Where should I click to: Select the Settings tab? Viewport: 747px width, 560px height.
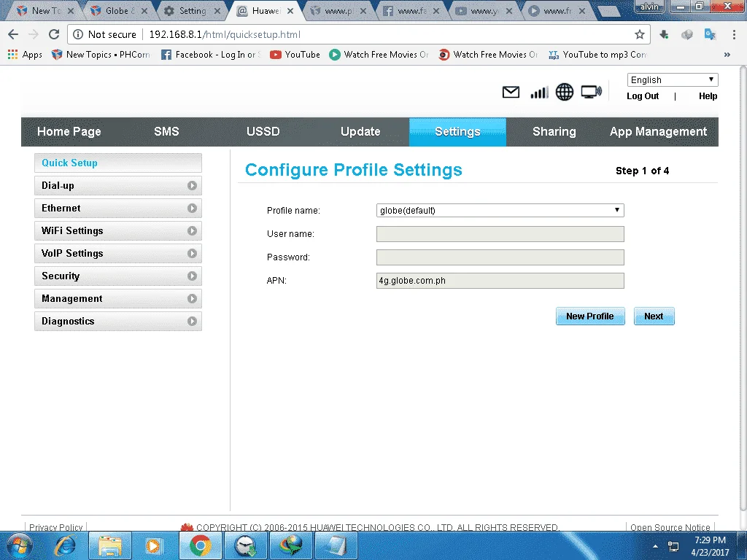tap(457, 132)
